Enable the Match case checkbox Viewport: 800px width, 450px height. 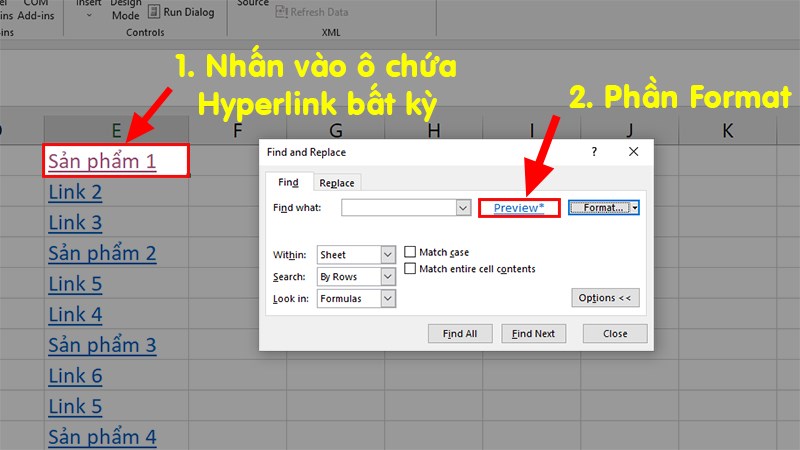pos(410,253)
